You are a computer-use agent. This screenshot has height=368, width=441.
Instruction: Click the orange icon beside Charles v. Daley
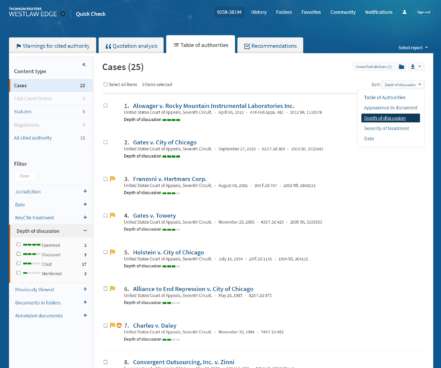click(x=119, y=325)
